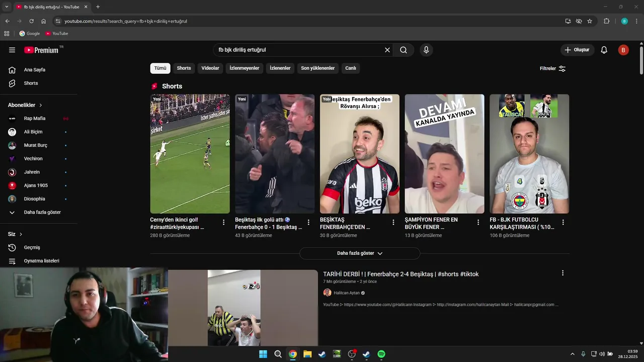Open the YouTube hamburger guide menu
Viewport: 644px width, 362px height.
[x=12, y=50]
